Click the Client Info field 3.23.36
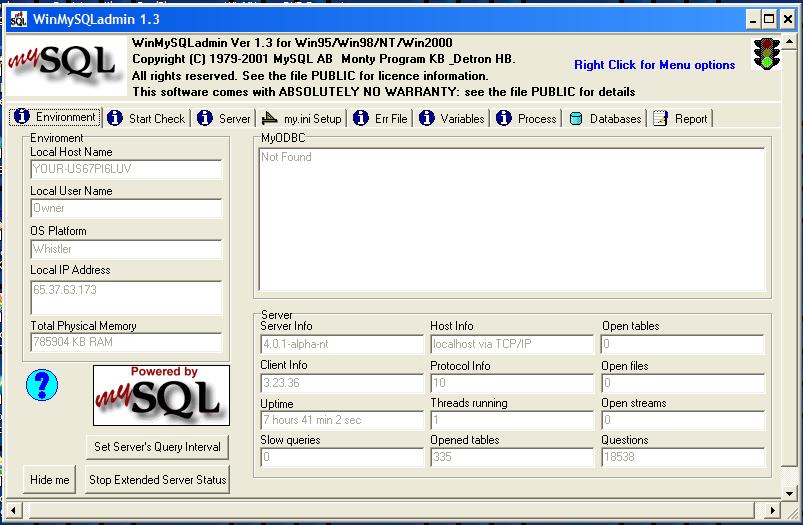The width and height of the screenshot is (803, 525). click(x=342, y=383)
